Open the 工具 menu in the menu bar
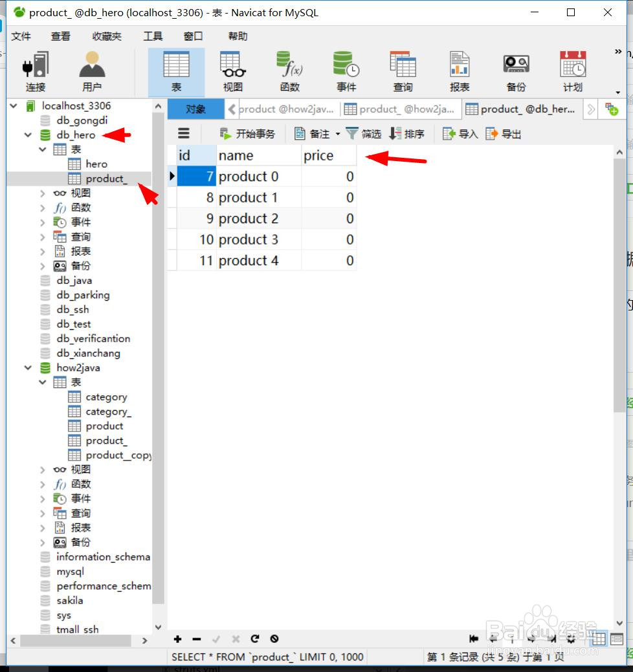The image size is (633, 672). 153,36
